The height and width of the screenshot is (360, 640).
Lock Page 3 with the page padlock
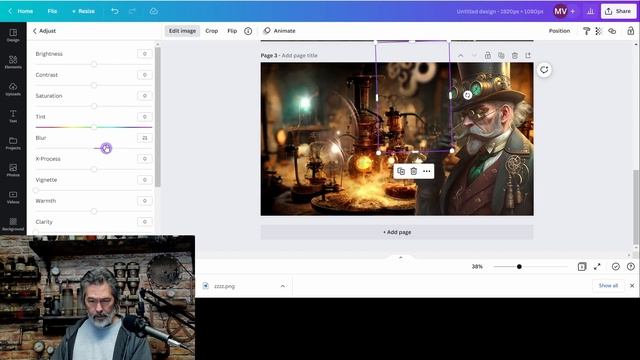tap(487, 55)
